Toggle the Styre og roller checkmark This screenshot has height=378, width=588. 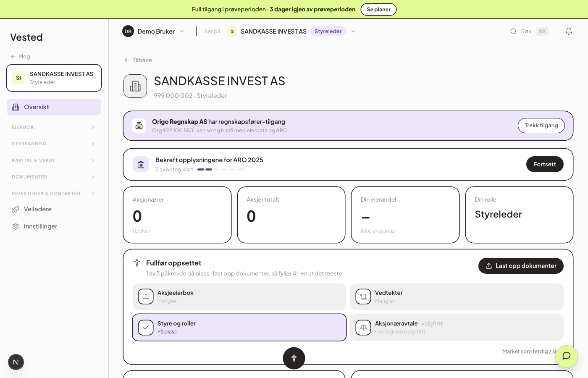(146, 327)
